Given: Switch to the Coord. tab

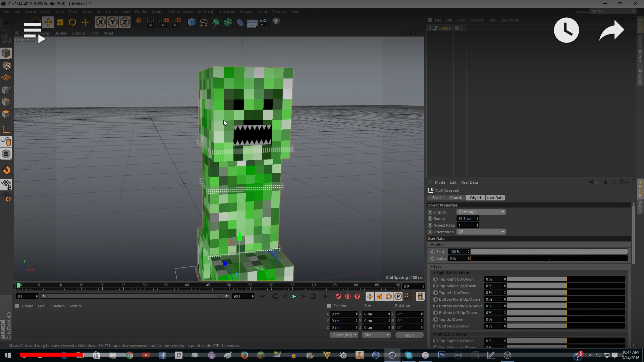Looking at the screenshot, I should tap(456, 198).
